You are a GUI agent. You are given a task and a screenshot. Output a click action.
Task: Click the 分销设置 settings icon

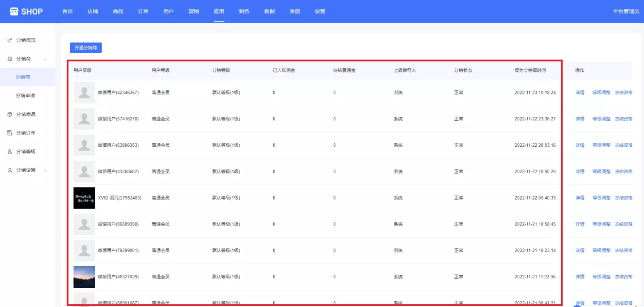pyautogui.click(x=10, y=170)
